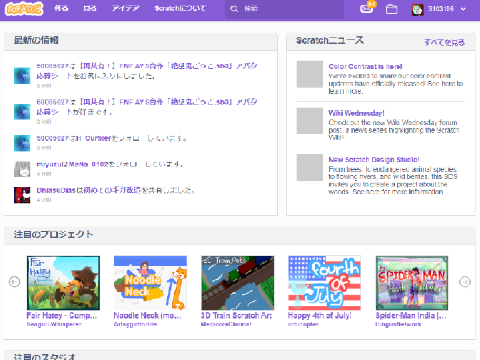Open the Happy 4th of July thumbnail

(x=324, y=283)
